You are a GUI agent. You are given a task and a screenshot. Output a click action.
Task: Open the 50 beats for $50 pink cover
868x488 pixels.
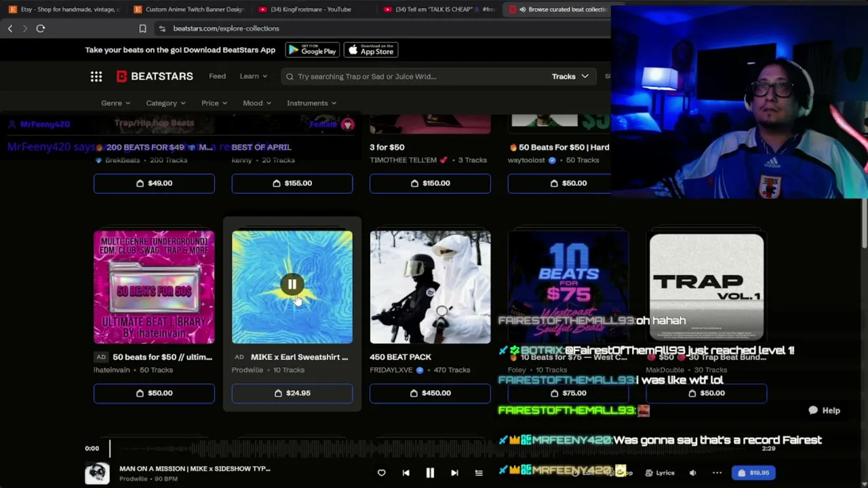[154, 287]
